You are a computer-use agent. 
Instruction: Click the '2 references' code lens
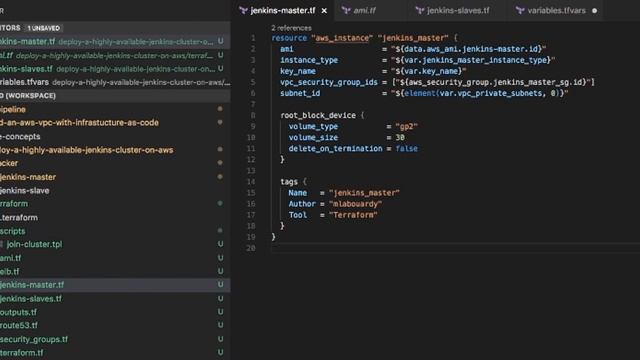(x=291, y=28)
